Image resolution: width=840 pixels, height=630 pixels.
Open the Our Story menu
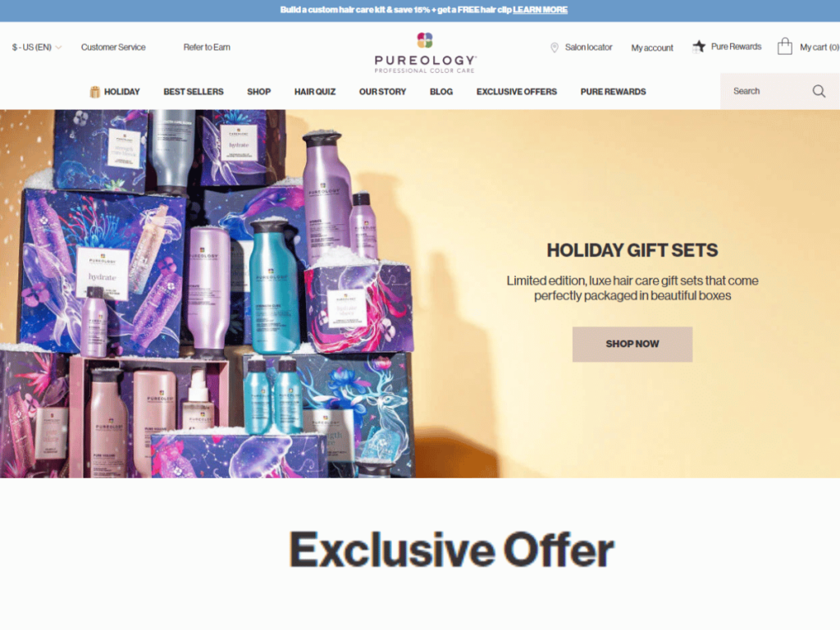[x=382, y=92]
